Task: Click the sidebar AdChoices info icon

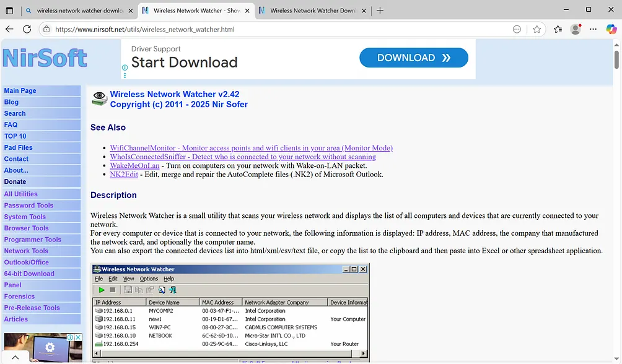Action: (x=70, y=337)
